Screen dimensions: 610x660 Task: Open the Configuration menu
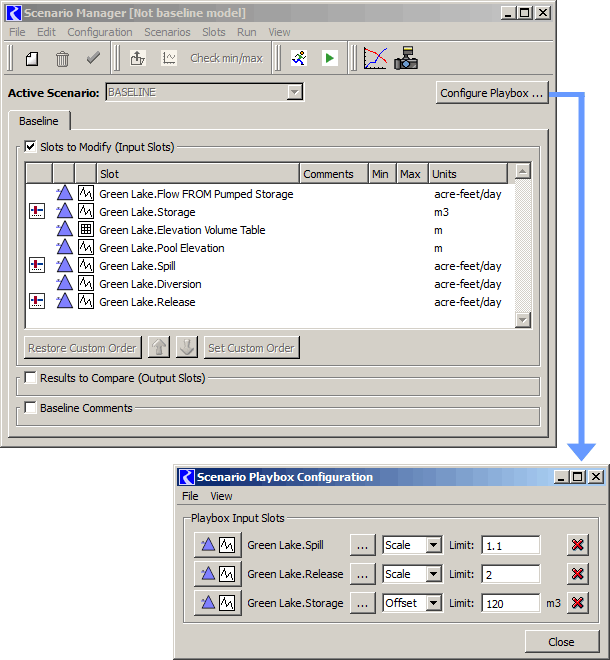click(100, 32)
